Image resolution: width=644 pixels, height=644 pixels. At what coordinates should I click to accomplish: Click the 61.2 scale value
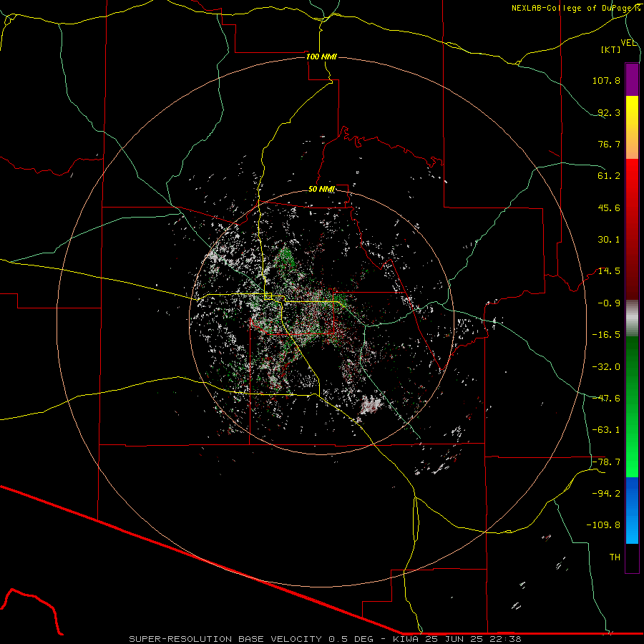click(609, 176)
